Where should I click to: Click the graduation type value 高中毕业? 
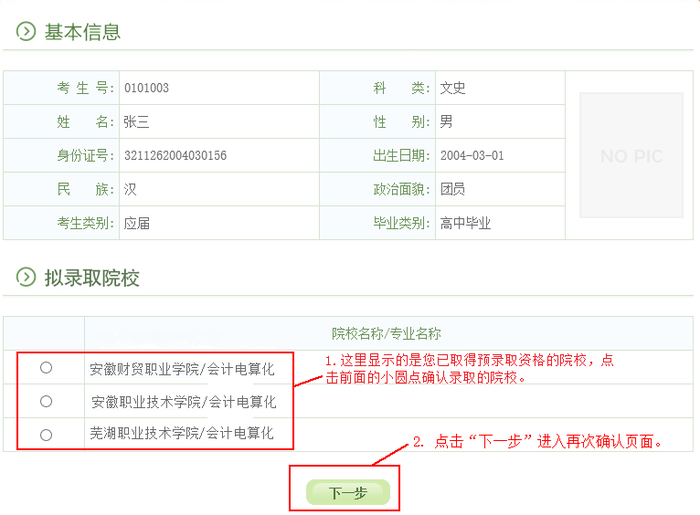465,223
